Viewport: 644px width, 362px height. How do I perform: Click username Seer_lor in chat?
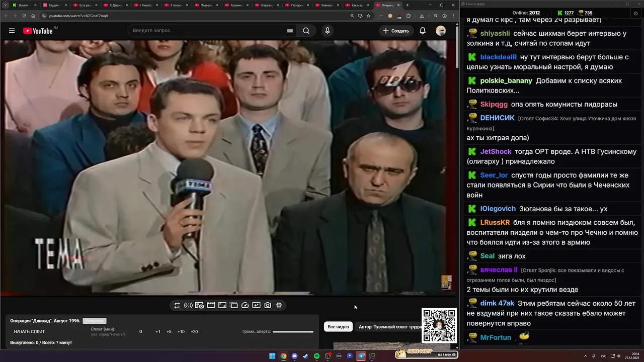[x=494, y=175]
